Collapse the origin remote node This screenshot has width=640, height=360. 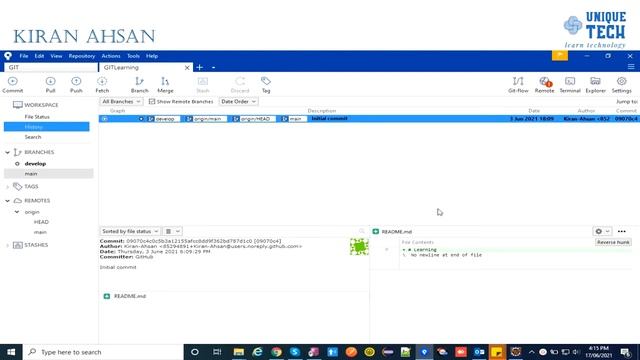pyautogui.click(x=17, y=212)
